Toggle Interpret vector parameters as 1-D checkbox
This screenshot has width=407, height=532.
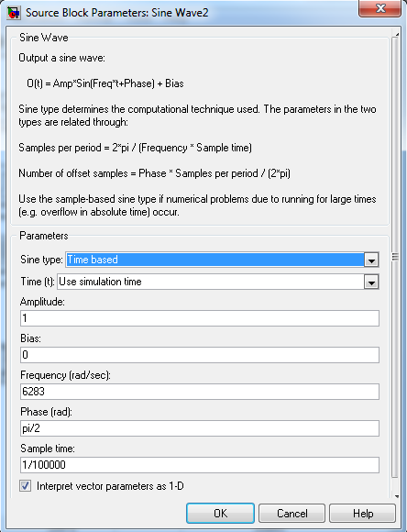25,486
